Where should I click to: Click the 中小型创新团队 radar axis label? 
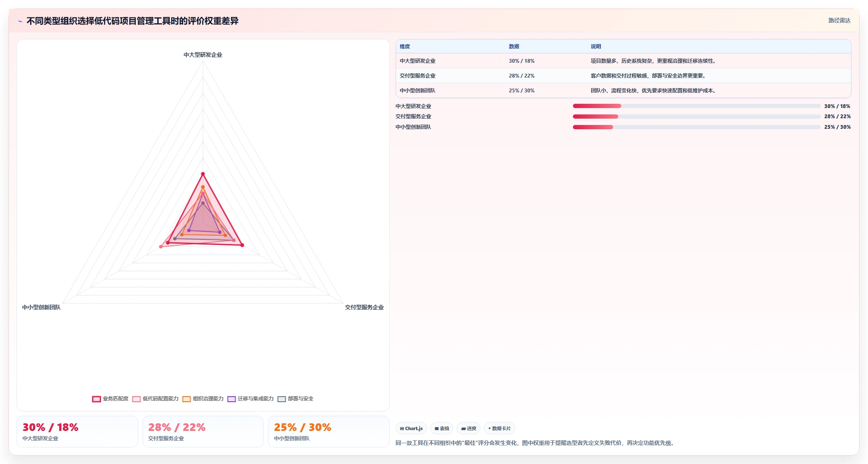pos(42,307)
